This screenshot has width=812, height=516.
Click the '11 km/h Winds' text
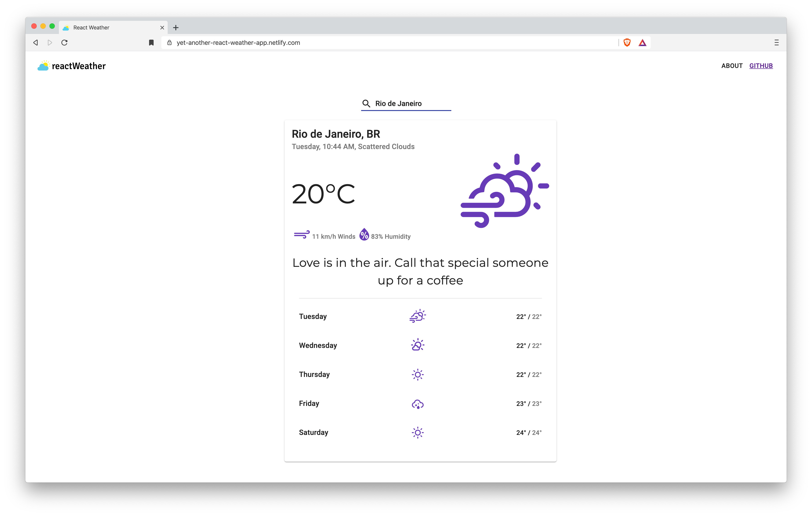tap(333, 236)
